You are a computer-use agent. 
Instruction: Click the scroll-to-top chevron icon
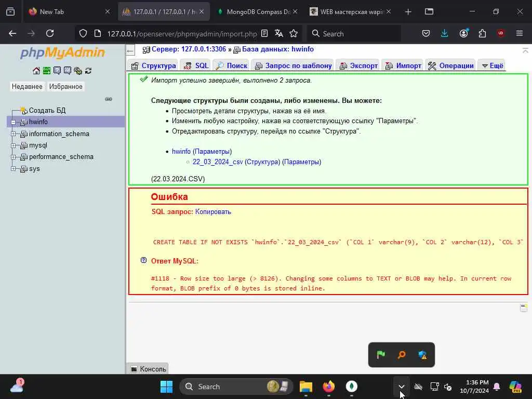click(525, 50)
